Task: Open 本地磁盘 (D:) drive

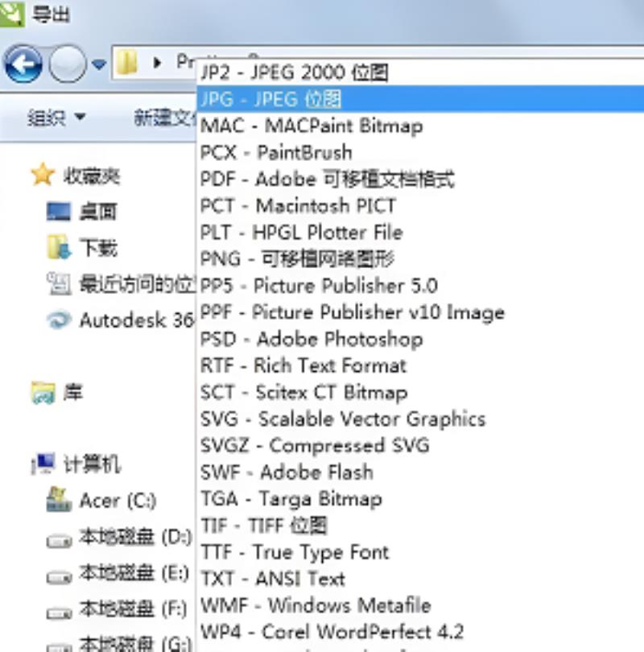Action: (135, 537)
